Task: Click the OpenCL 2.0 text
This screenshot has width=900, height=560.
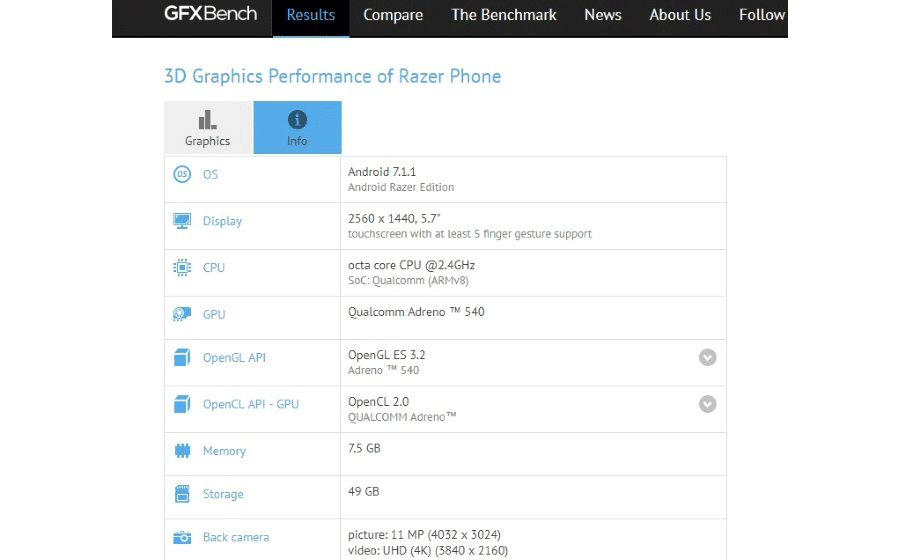Action: coord(378,402)
